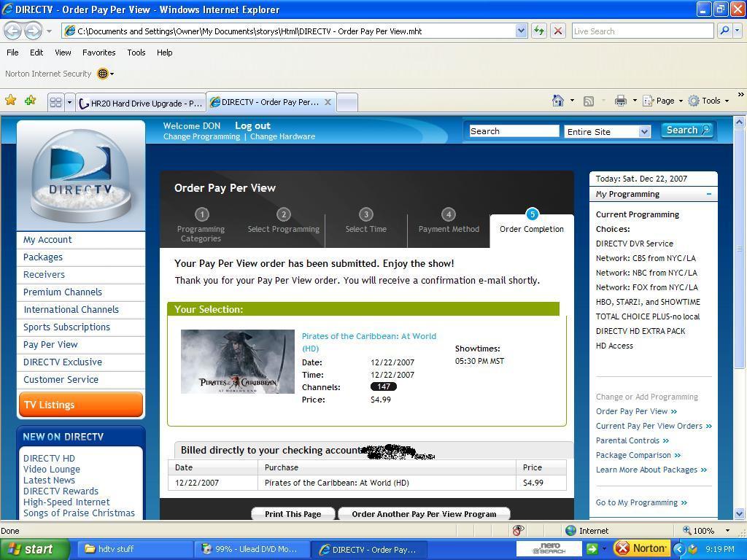Image resolution: width=747 pixels, height=560 pixels.
Task: Click the Windows Start button
Action: pos(34,549)
